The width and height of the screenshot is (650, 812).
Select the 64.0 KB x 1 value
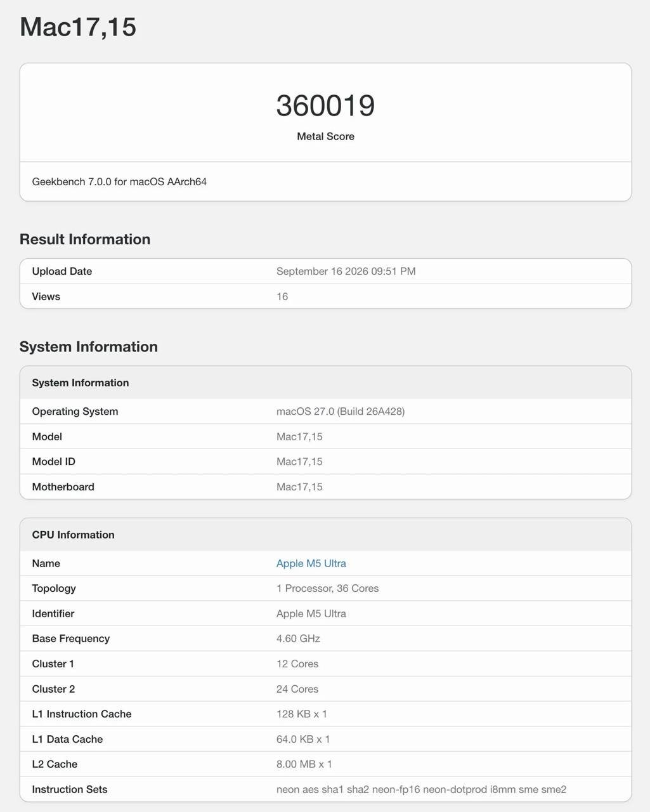303,739
